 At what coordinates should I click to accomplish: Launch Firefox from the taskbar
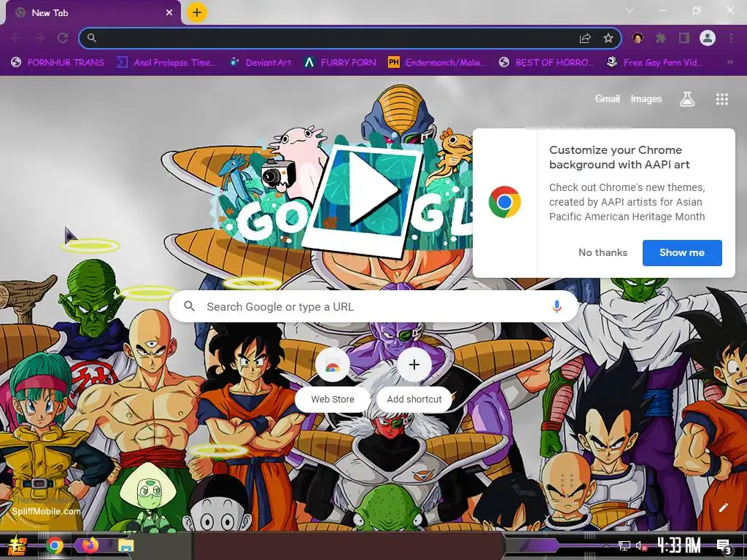click(x=90, y=545)
